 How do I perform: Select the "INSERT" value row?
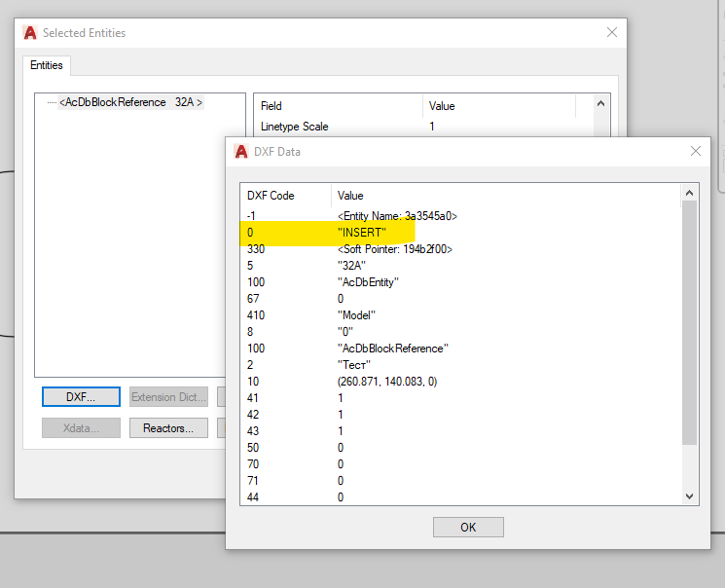(460, 233)
